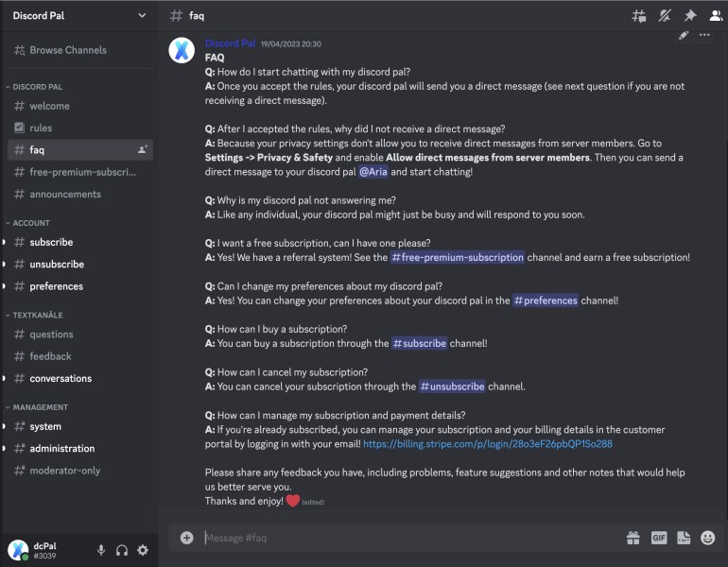Collapse the ACCOUNT category

point(30,223)
